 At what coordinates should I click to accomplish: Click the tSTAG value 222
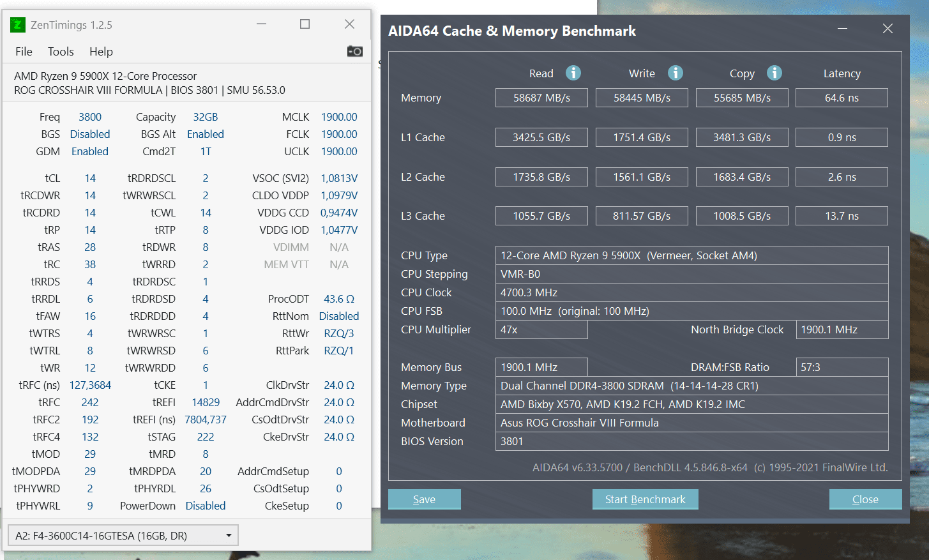point(206,437)
